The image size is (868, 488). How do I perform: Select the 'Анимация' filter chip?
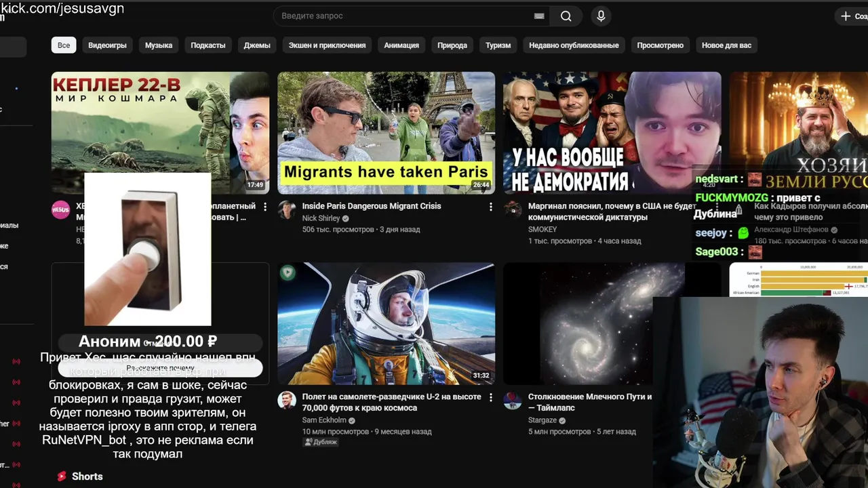click(401, 45)
